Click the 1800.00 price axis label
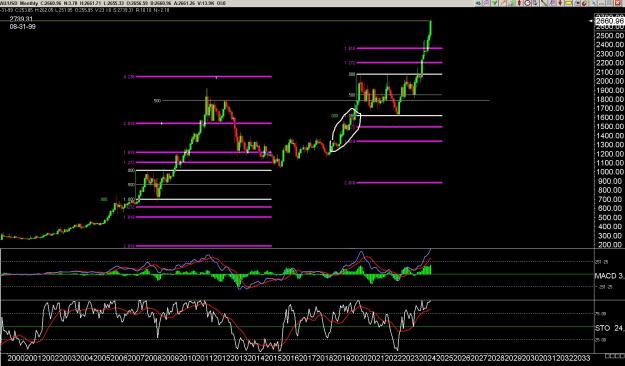 tap(610, 99)
